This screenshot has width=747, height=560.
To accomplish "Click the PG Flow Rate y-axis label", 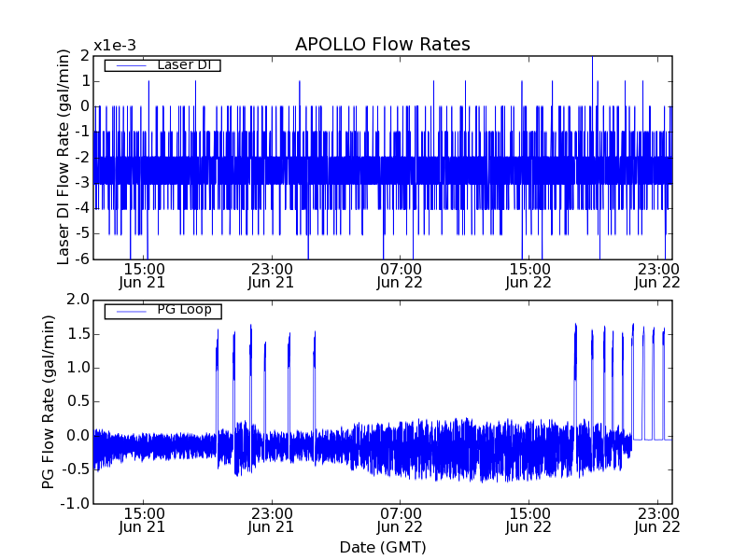I will [x=49, y=401].
